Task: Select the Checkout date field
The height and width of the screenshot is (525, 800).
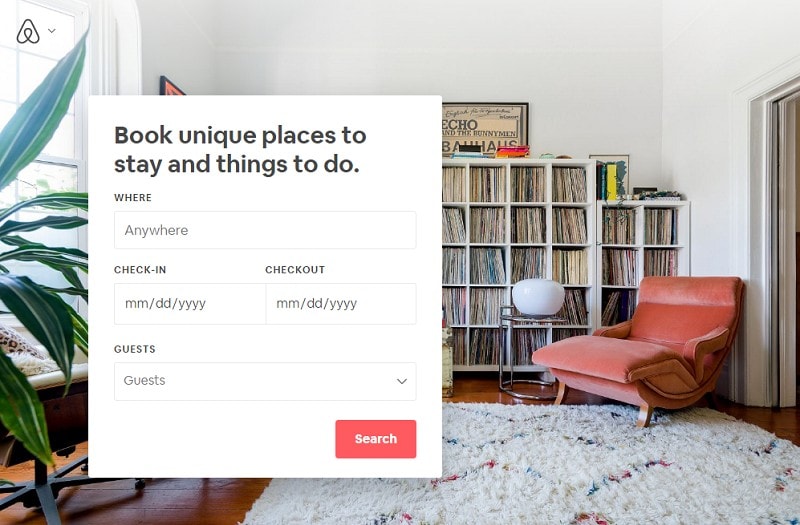Action: 341,304
